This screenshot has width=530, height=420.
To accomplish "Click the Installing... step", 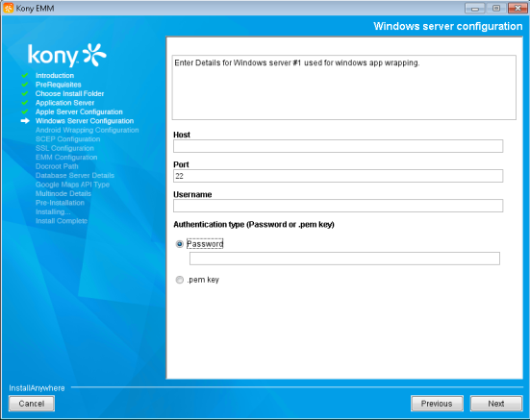I will pyautogui.click(x=53, y=212).
